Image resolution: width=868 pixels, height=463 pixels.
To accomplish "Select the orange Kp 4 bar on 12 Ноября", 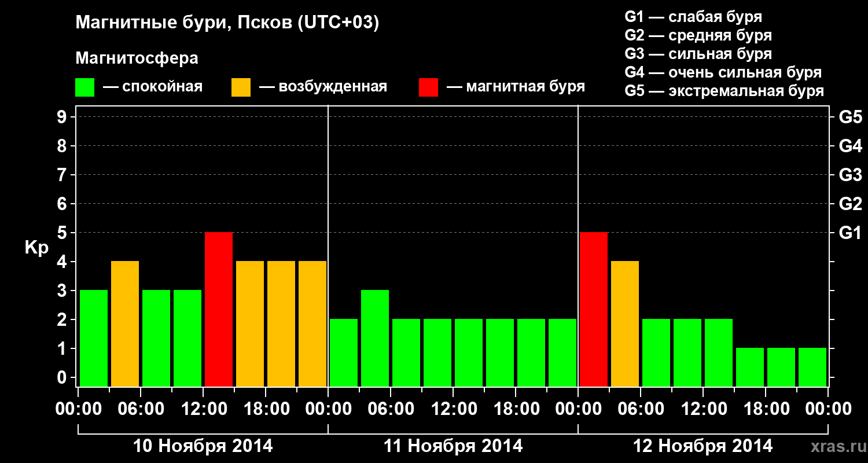I will click(x=625, y=324).
